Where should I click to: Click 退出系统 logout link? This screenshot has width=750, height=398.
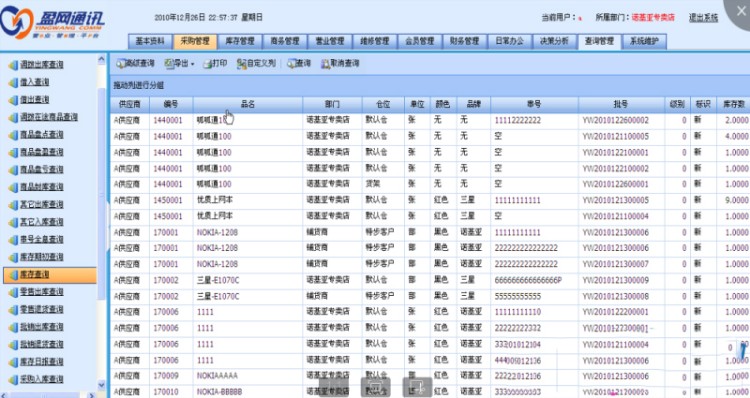[x=703, y=17]
